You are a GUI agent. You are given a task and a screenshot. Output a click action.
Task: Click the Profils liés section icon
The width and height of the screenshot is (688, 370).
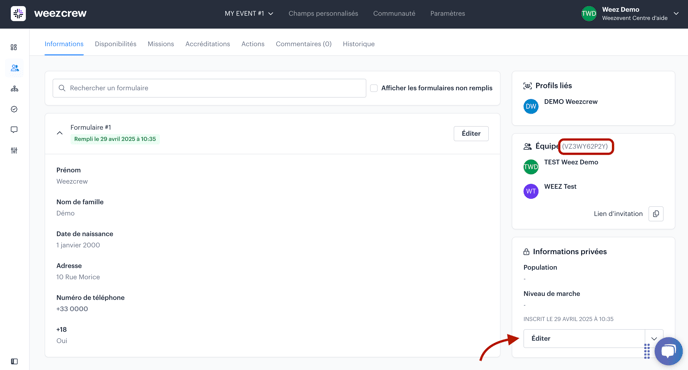click(x=527, y=86)
